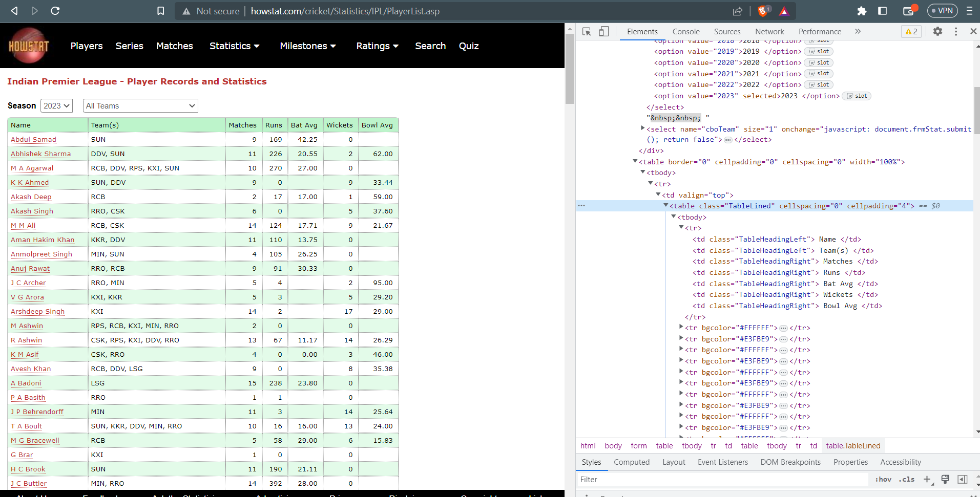The image size is (980, 497).
Task: Toggle element state with the :hov control
Action: (883, 480)
